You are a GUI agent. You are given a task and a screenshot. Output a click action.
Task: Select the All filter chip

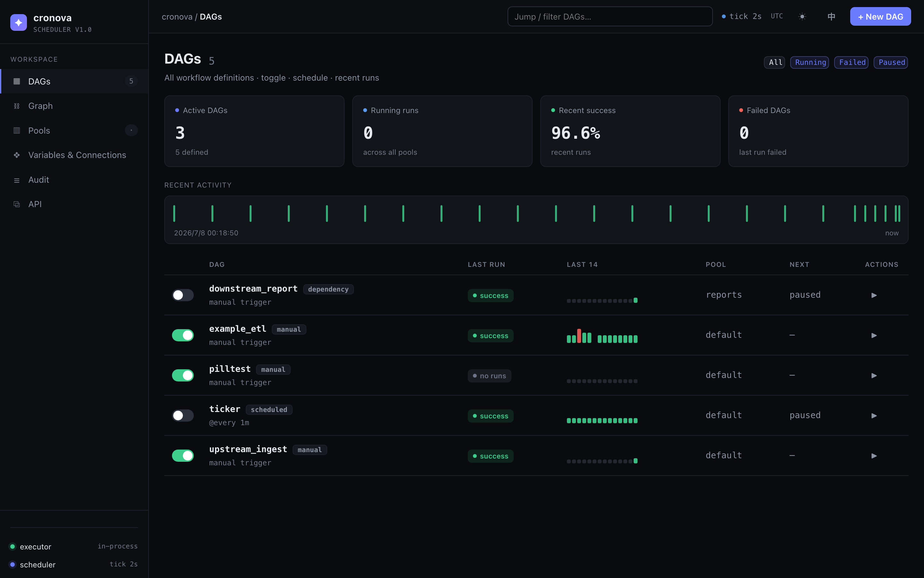point(774,62)
